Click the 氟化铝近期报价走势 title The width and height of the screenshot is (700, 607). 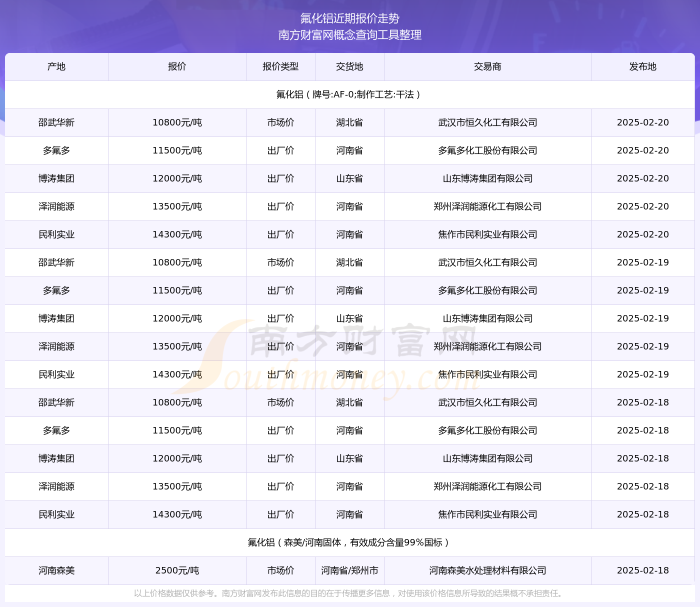[x=350, y=18]
